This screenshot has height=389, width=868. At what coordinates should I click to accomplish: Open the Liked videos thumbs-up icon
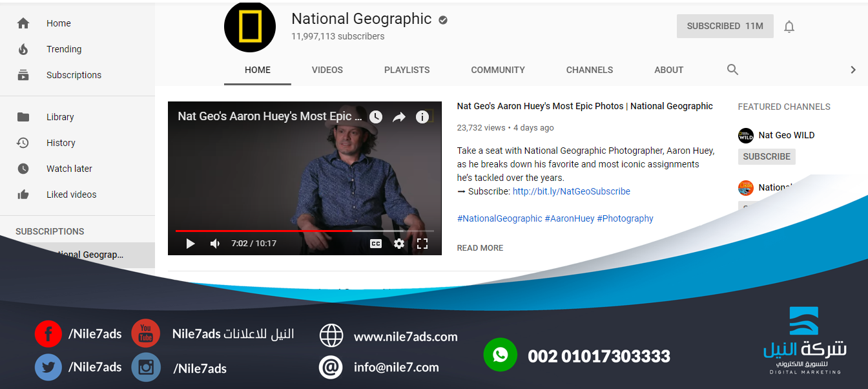coord(23,194)
